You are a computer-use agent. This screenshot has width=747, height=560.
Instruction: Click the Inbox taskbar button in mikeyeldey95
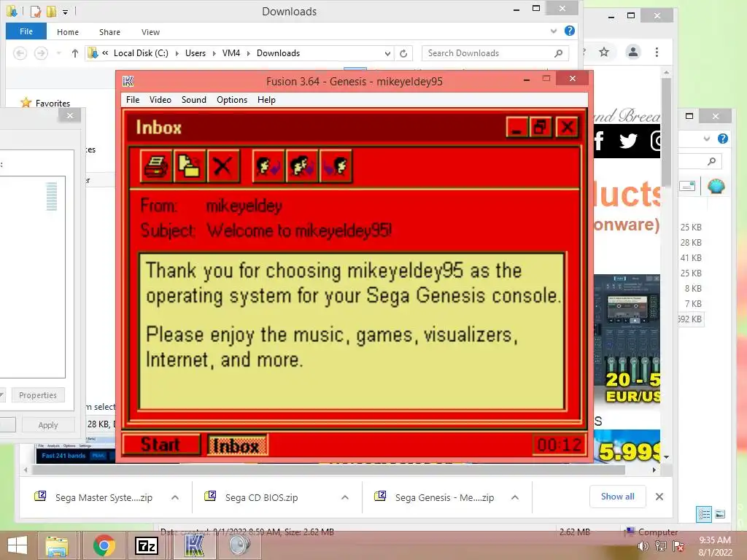[x=237, y=446]
